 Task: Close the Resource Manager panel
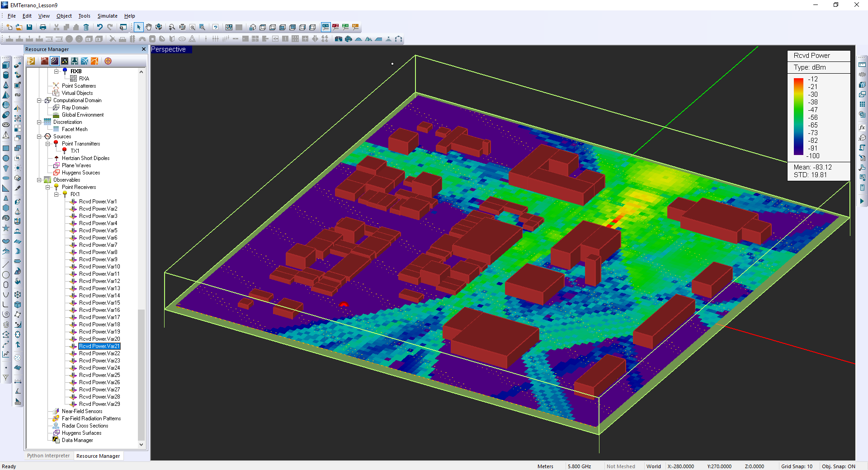144,49
